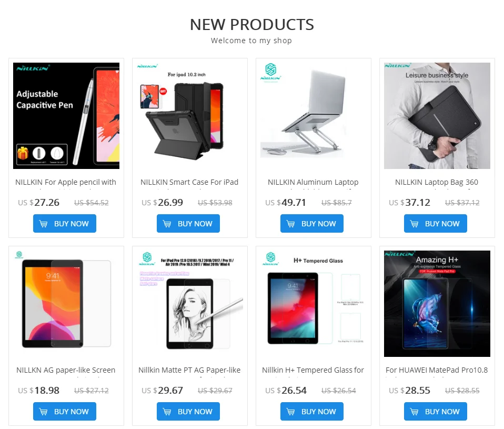
Task: Click cart icon on Matte PT AG button
Action: (167, 411)
